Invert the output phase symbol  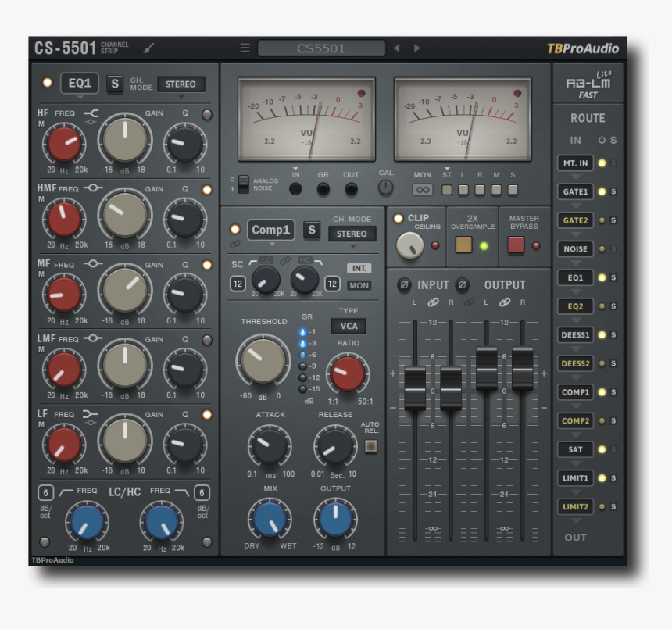462,284
